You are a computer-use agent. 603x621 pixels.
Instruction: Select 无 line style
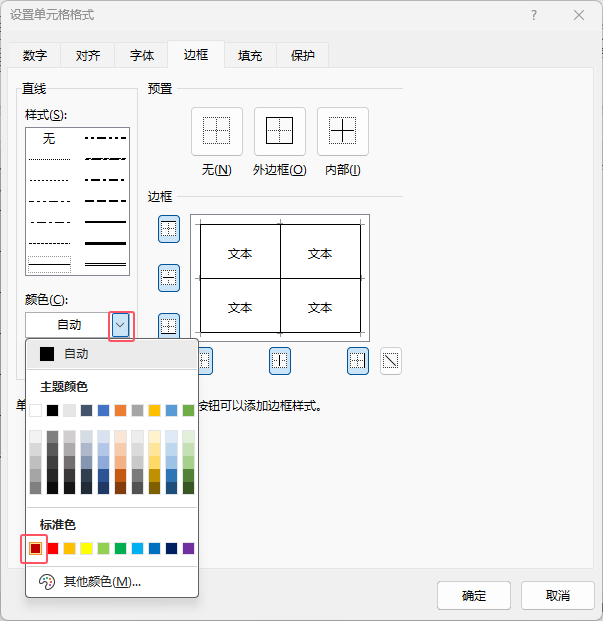click(x=49, y=138)
